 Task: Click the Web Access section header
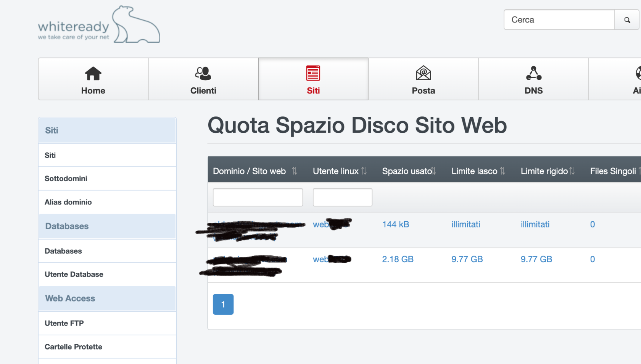pyautogui.click(x=107, y=298)
